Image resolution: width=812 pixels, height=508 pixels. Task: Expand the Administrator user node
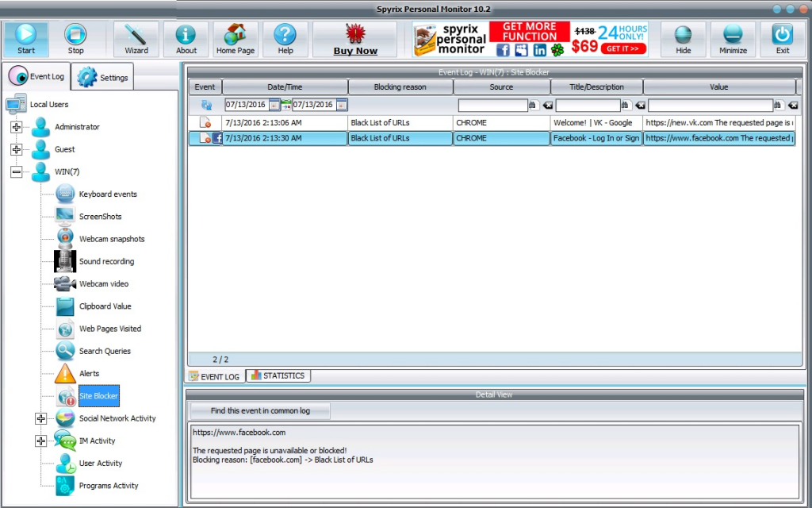17,127
